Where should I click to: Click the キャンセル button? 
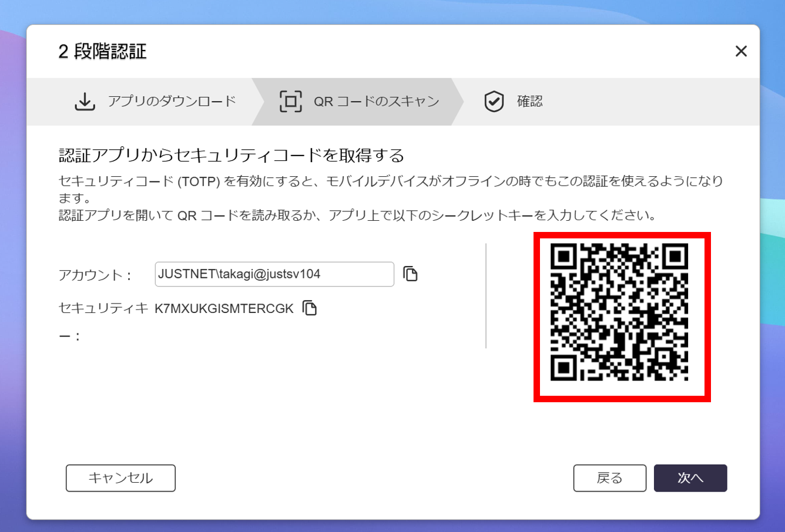[120, 478]
